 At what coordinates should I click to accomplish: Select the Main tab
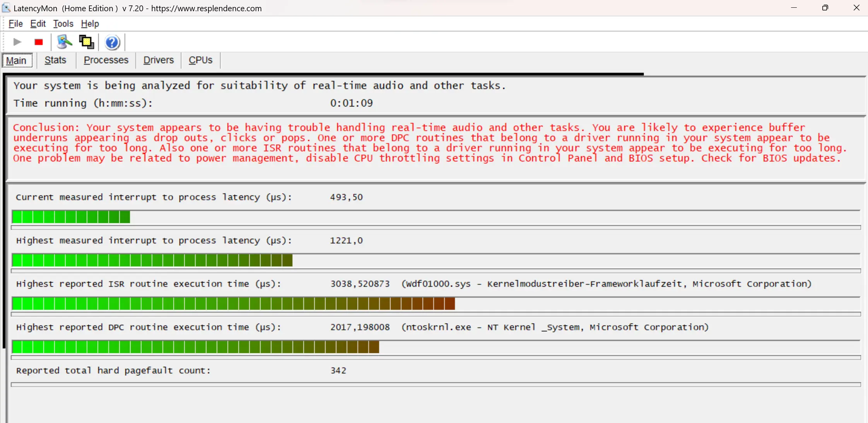[16, 60]
